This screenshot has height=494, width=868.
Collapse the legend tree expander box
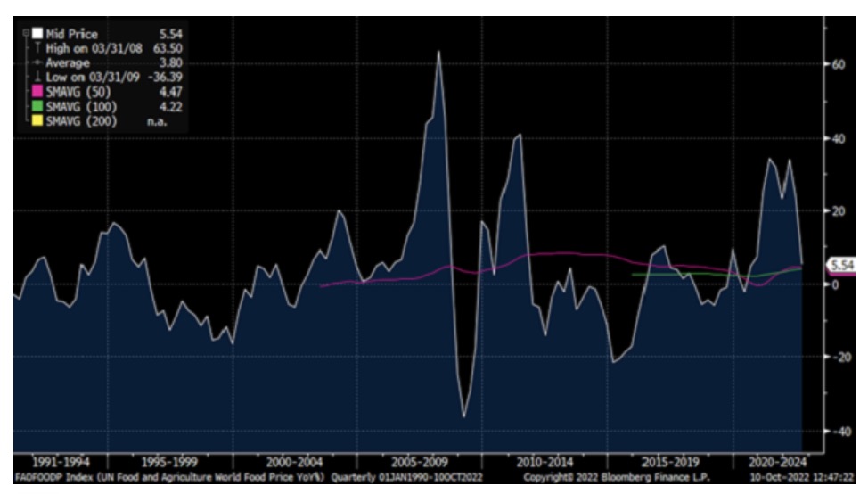tap(25, 34)
